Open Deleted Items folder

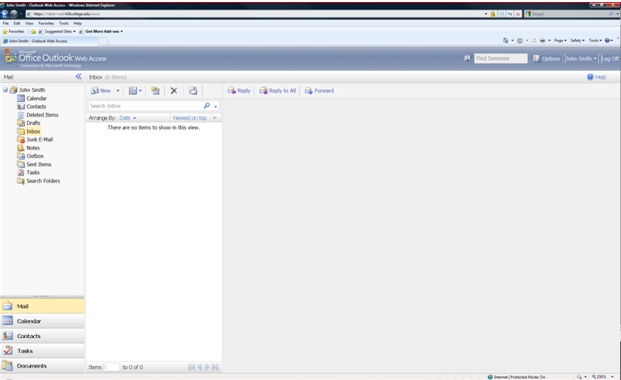(x=42, y=115)
